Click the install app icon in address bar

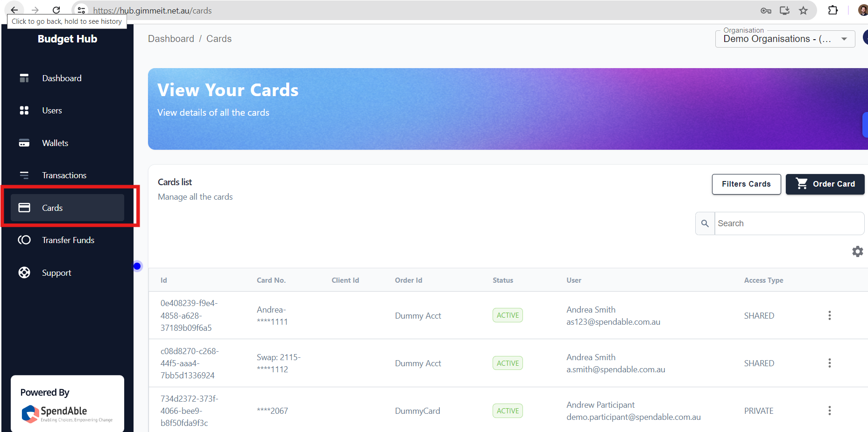(784, 10)
